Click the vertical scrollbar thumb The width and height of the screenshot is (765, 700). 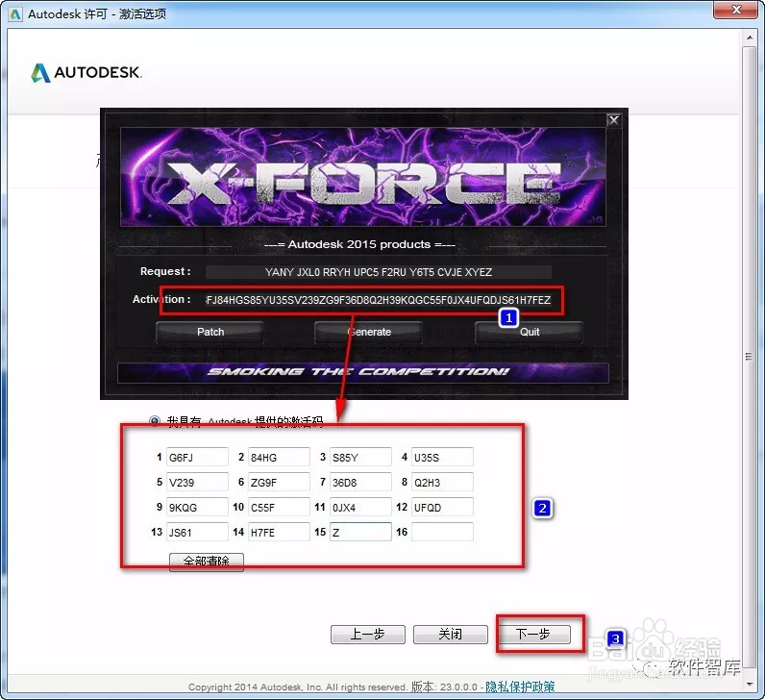tap(750, 357)
